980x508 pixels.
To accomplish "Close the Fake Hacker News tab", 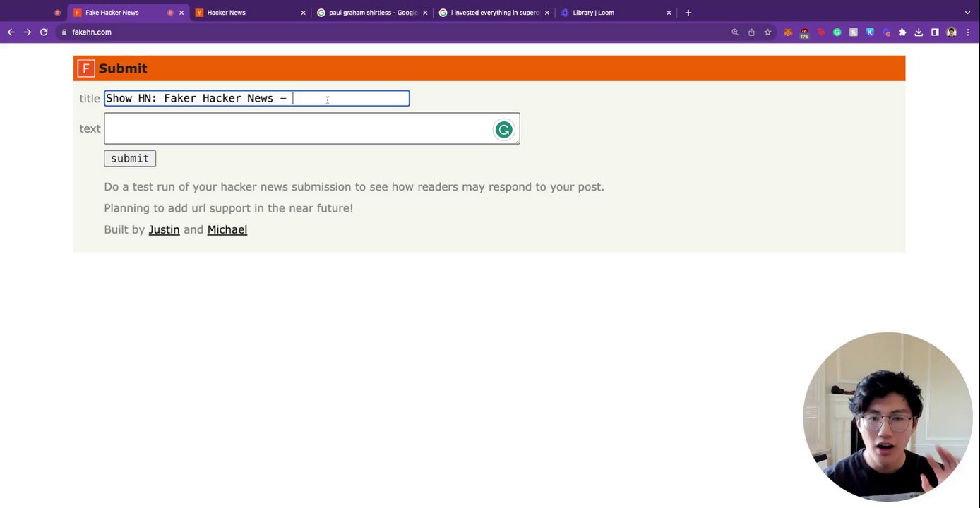I will (x=181, y=13).
